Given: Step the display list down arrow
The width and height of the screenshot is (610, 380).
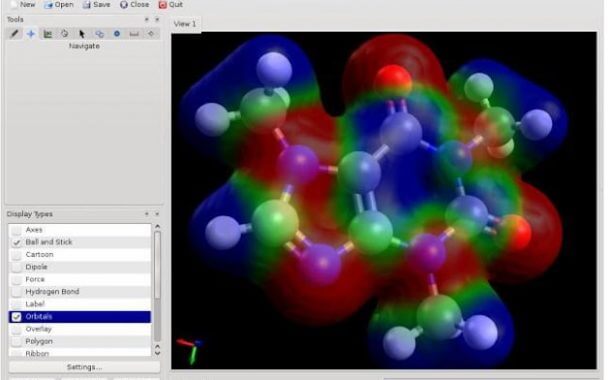Looking at the screenshot, I should pyautogui.click(x=158, y=353).
